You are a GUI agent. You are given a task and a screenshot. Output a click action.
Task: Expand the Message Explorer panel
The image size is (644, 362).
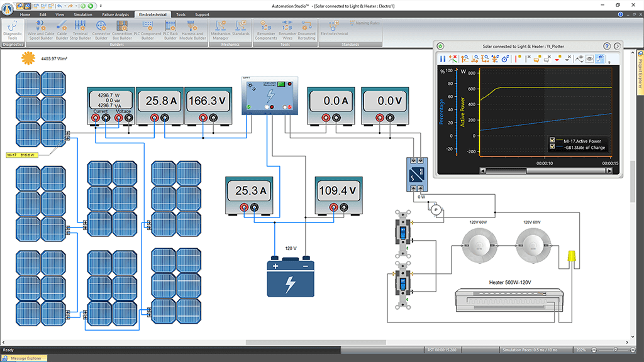[25, 358]
